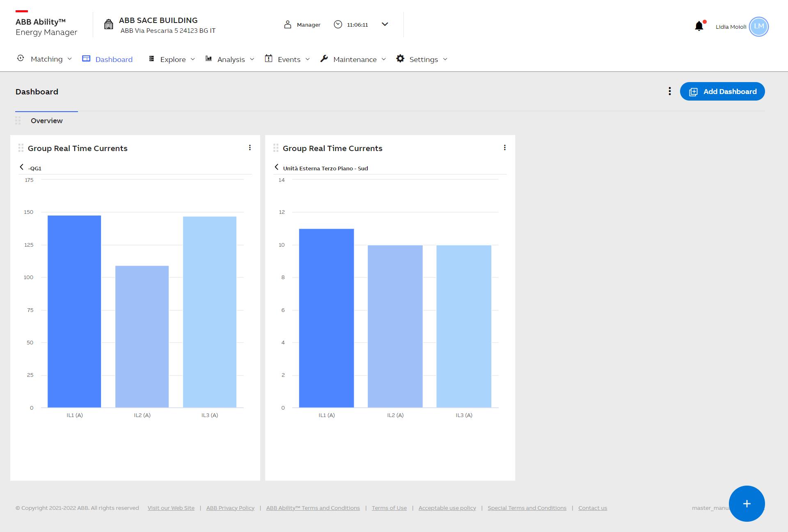Go back from Unità Esterna Terzo Piano
The width and height of the screenshot is (788, 532).
click(x=277, y=167)
